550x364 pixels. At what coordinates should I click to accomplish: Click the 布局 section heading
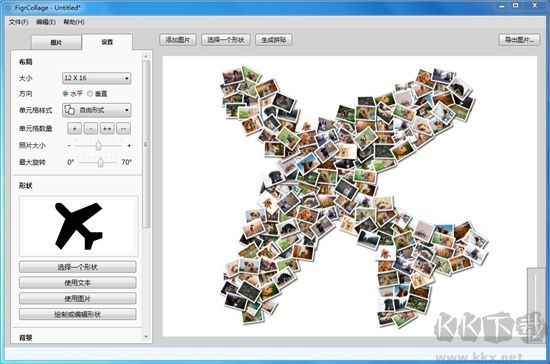[26, 62]
